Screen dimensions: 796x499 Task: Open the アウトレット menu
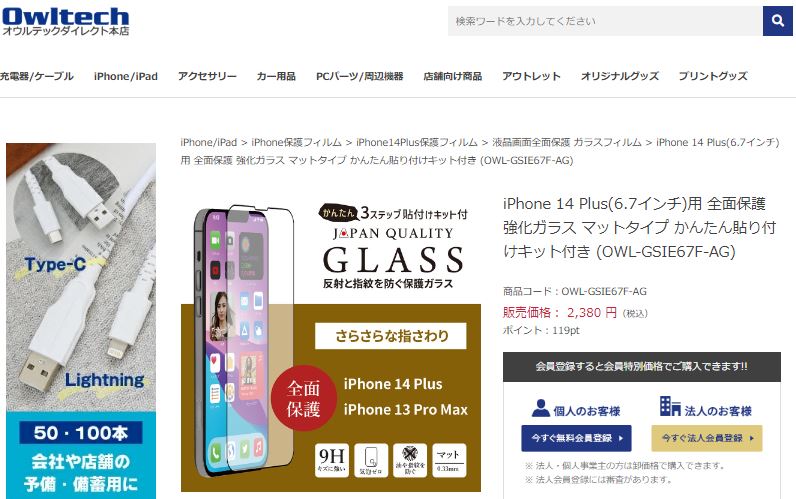(531, 76)
